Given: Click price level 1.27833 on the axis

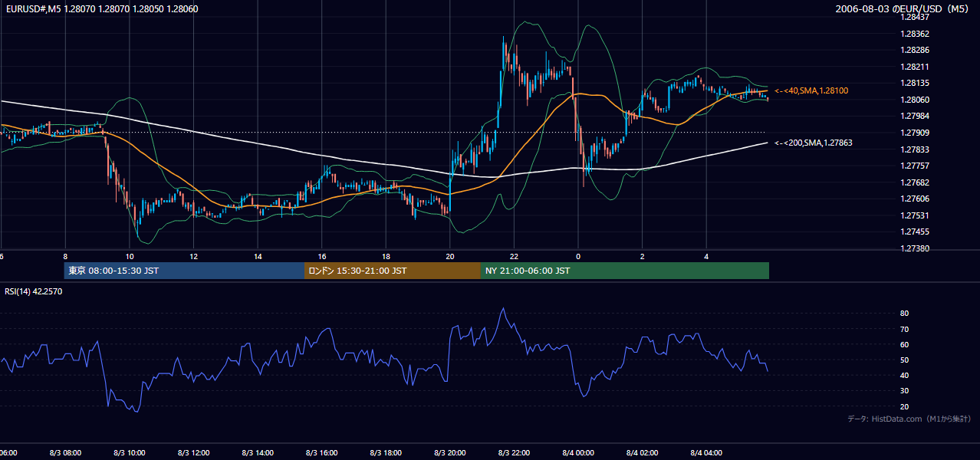Looking at the screenshot, I should [914, 149].
